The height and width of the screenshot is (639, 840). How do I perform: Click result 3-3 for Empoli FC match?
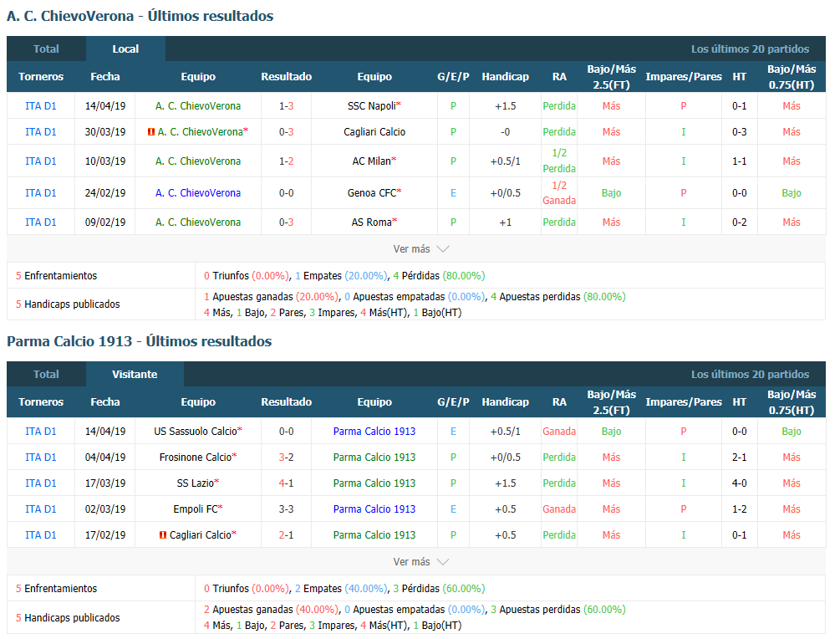[x=286, y=509]
